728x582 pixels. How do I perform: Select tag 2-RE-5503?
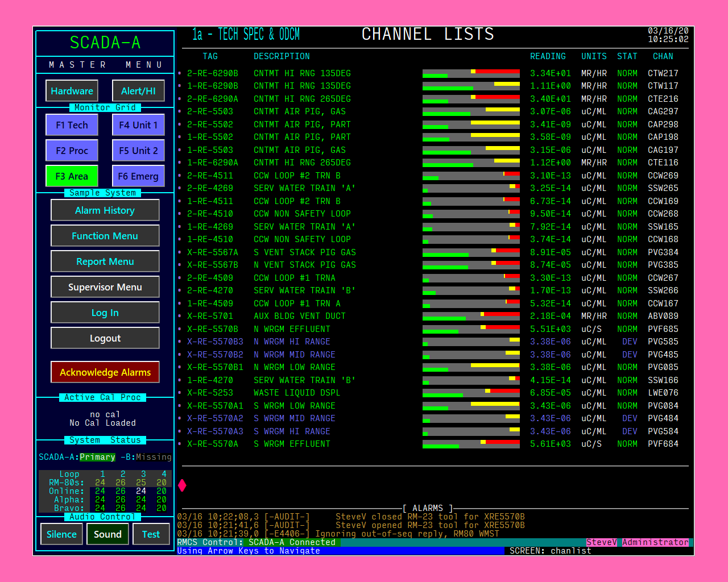click(x=210, y=111)
